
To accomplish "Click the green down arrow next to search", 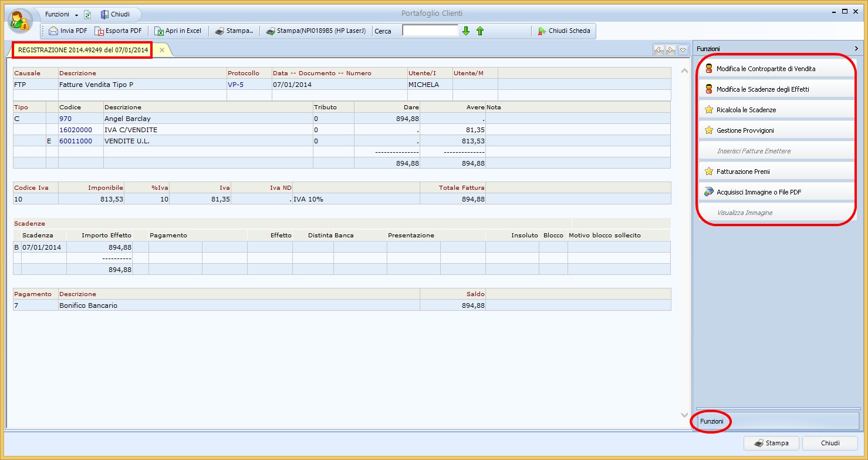I will coord(466,31).
